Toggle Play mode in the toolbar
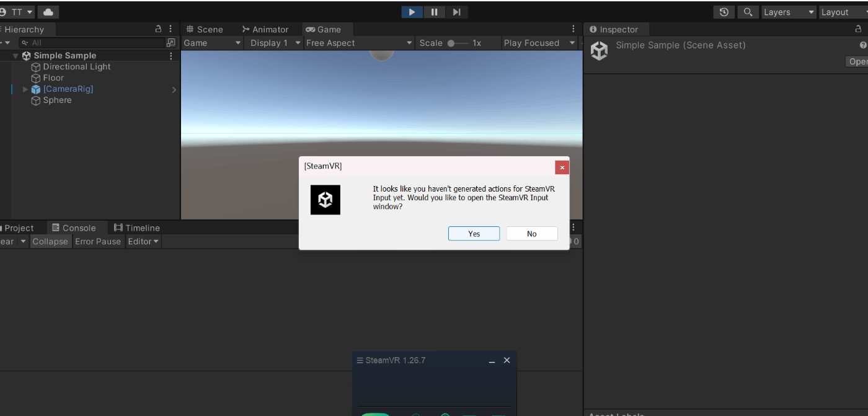The height and width of the screenshot is (416, 868). coord(412,12)
